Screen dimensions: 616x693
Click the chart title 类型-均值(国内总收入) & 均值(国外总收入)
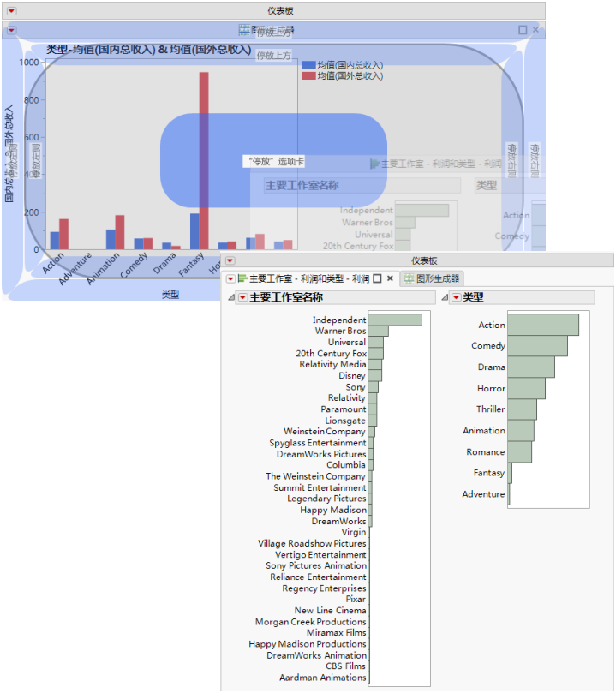tap(149, 49)
